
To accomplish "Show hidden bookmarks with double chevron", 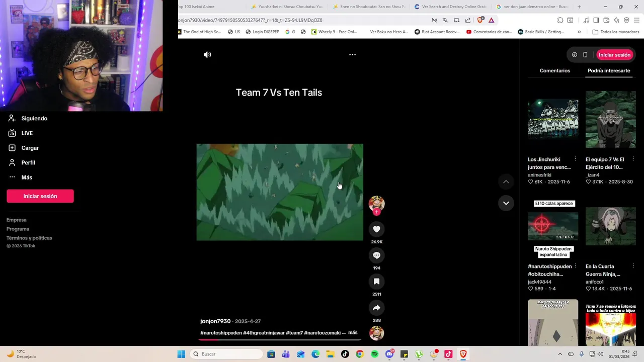I will tap(579, 32).
